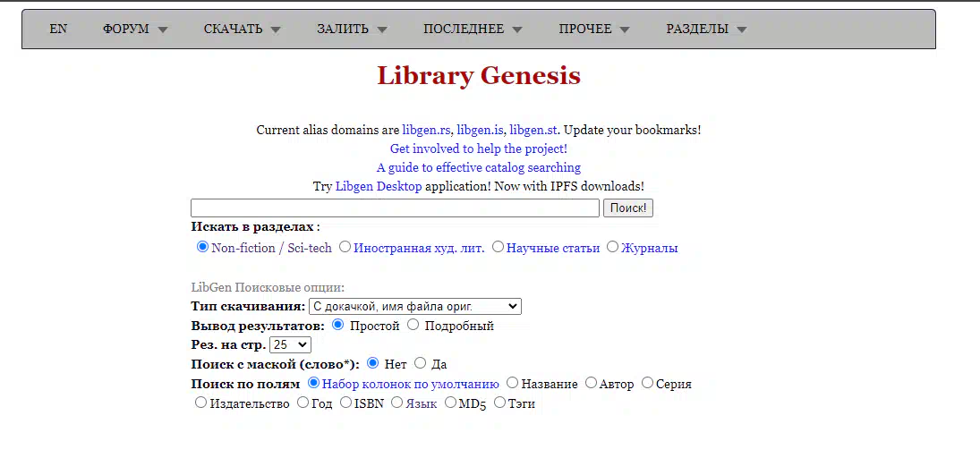
Task: Click the Non-fiction / Sci-tech link text
Action: [x=272, y=248]
